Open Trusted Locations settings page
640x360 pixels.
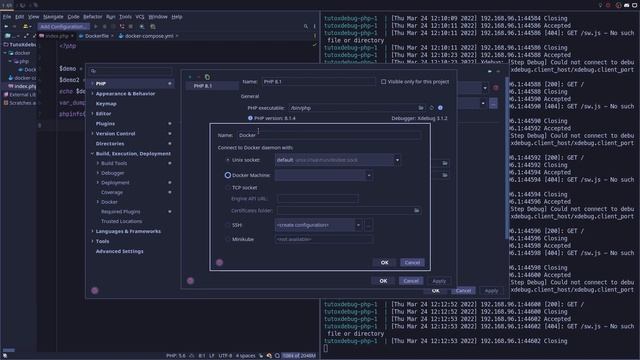[122, 221]
